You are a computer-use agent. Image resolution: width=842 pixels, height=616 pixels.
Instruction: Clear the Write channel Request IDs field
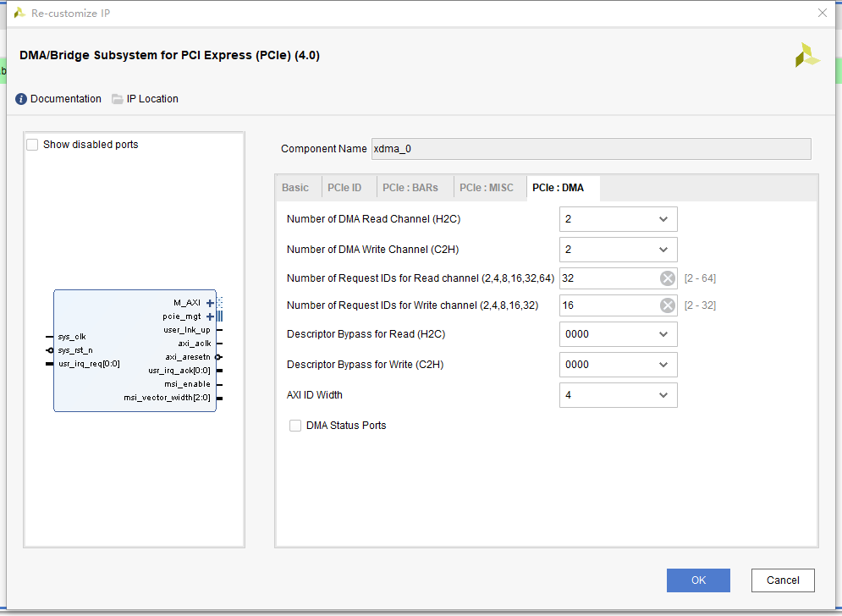tap(668, 305)
